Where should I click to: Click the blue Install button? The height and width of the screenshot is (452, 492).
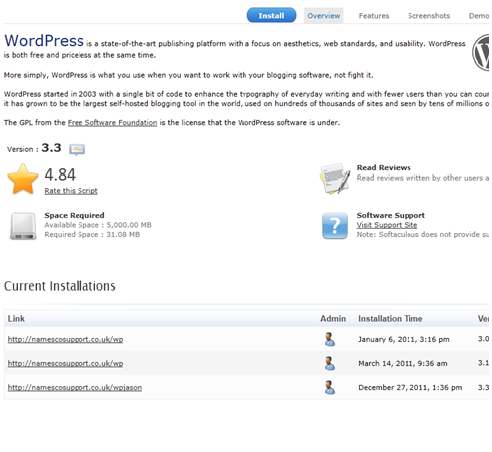click(x=271, y=15)
